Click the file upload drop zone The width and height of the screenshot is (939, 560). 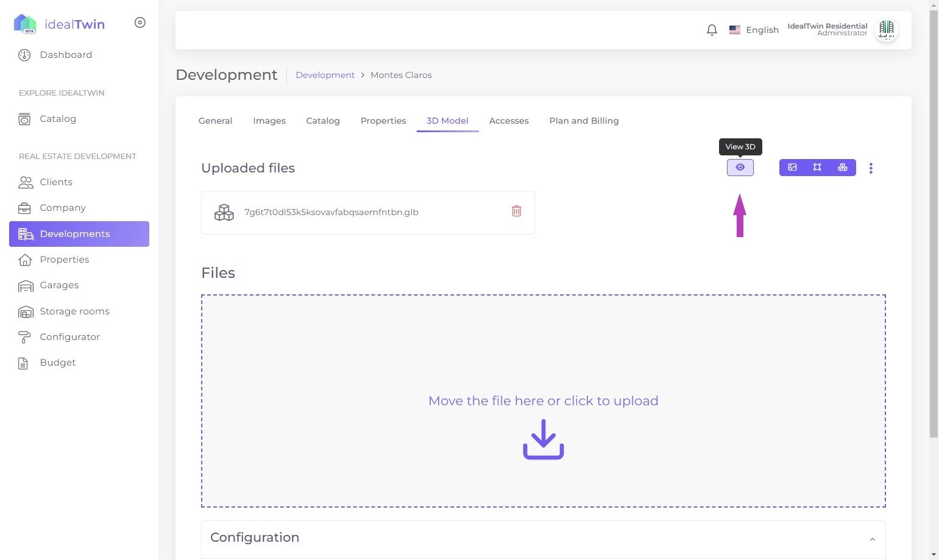543,400
